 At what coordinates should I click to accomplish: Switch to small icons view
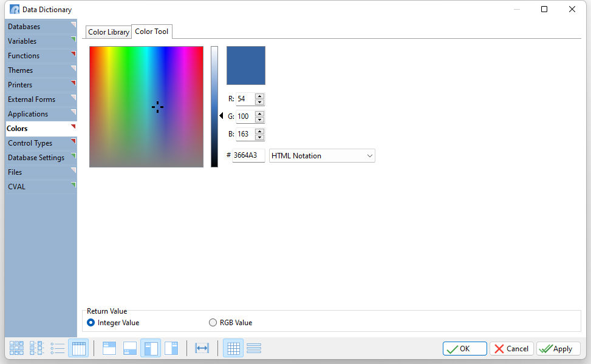pyautogui.click(x=37, y=348)
